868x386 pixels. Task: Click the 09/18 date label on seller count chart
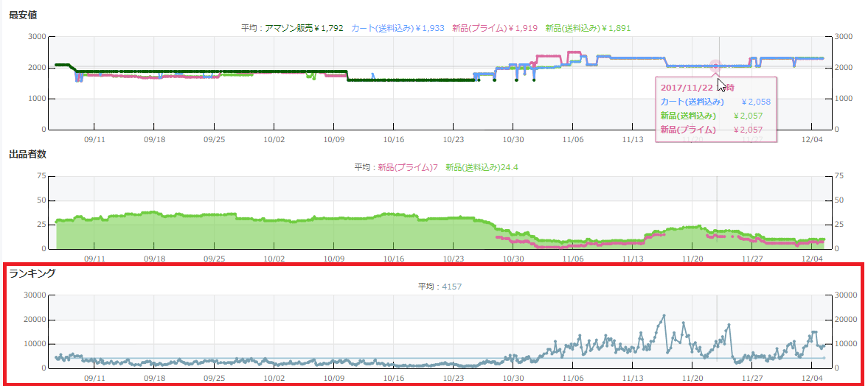click(154, 259)
